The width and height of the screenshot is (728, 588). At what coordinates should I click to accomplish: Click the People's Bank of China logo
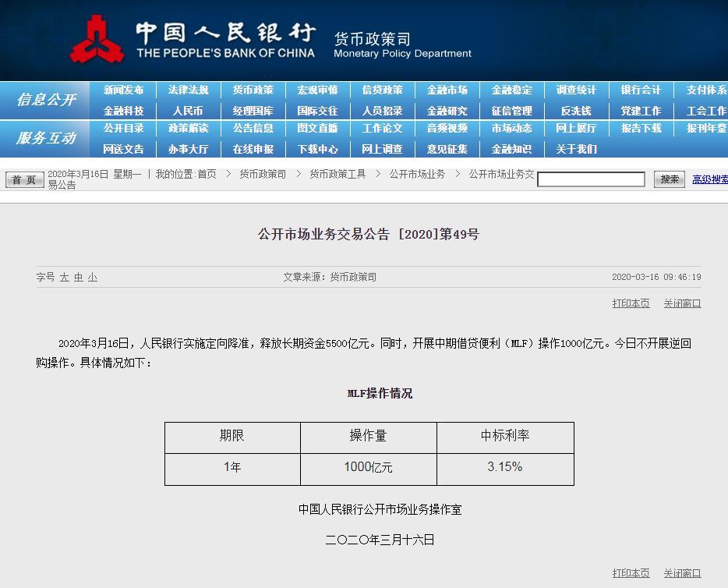(x=97, y=40)
